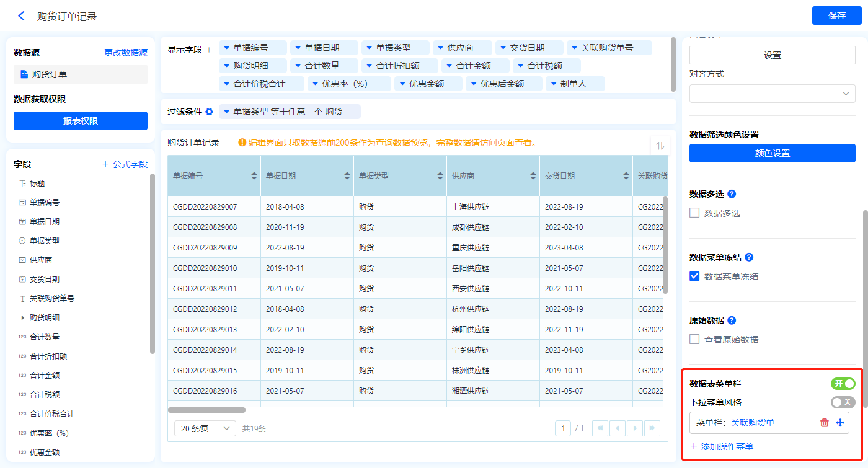Click the 数据多选 help question icon
The image size is (868, 468).
pyautogui.click(x=732, y=194)
